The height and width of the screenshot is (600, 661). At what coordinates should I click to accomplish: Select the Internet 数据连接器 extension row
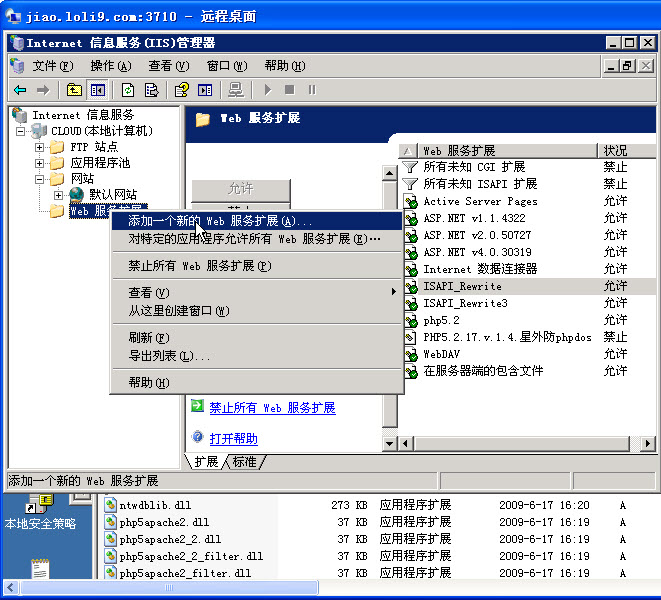click(529, 269)
